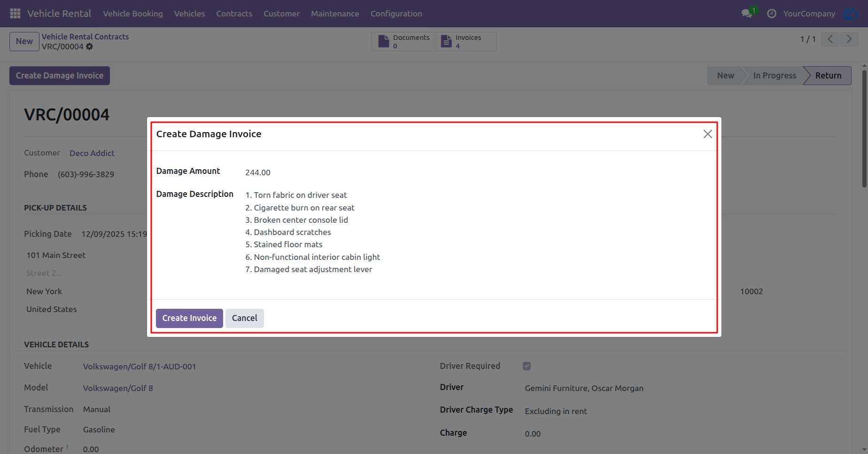The height and width of the screenshot is (454, 868).
Task: Click the Invoices smart button icon
Action: tap(446, 41)
